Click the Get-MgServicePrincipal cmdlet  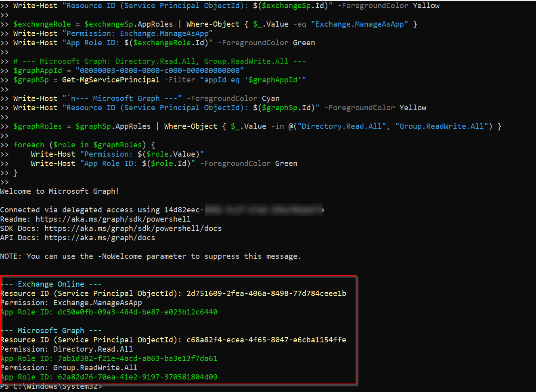click(111, 80)
